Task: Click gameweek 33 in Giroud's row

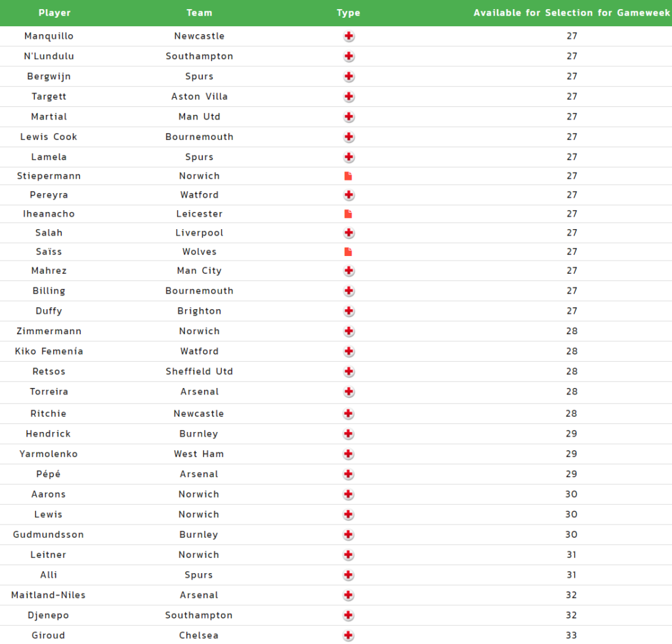Action: click(572, 635)
